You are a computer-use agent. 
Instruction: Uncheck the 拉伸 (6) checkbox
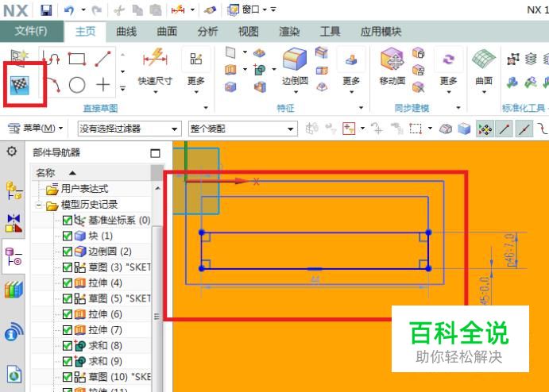[x=68, y=314]
